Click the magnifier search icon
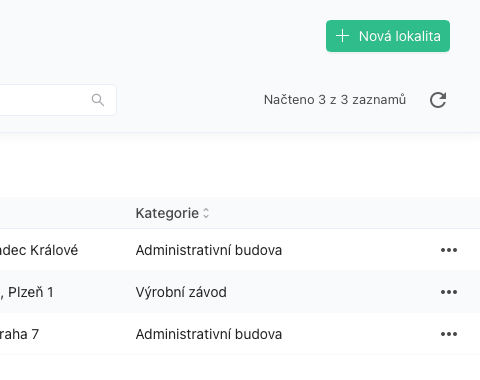 98,100
